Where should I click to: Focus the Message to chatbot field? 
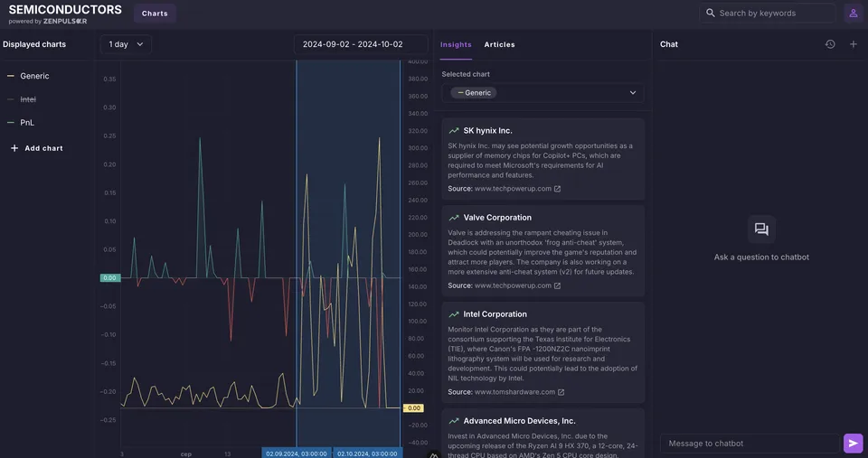[750, 443]
